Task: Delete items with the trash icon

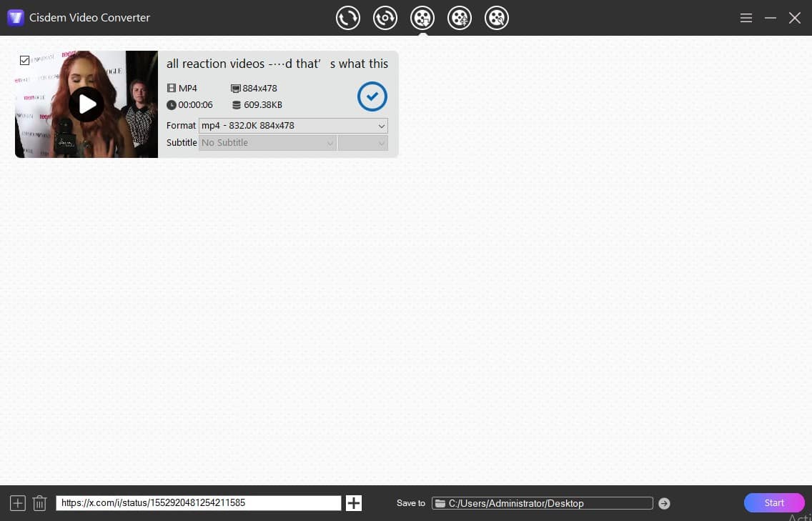Action: pos(39,503)
